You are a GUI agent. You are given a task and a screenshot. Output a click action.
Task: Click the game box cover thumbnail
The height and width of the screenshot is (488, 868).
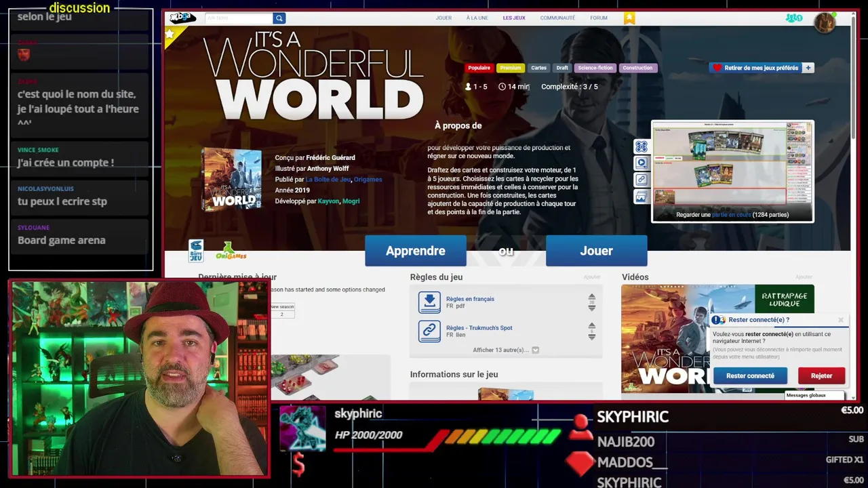[231, 179]
